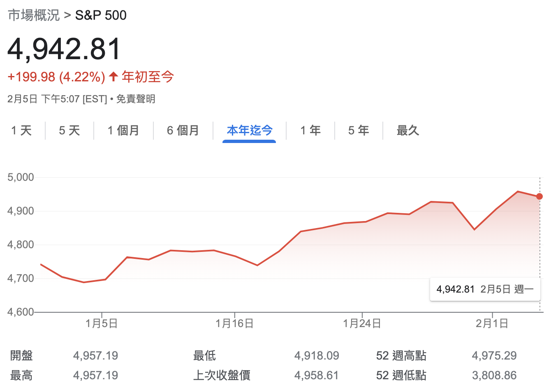Click the 4,942.81 2月5日 週一 tooltip
The height and width of the screenshot is (392, 551).
click(485, 289)
